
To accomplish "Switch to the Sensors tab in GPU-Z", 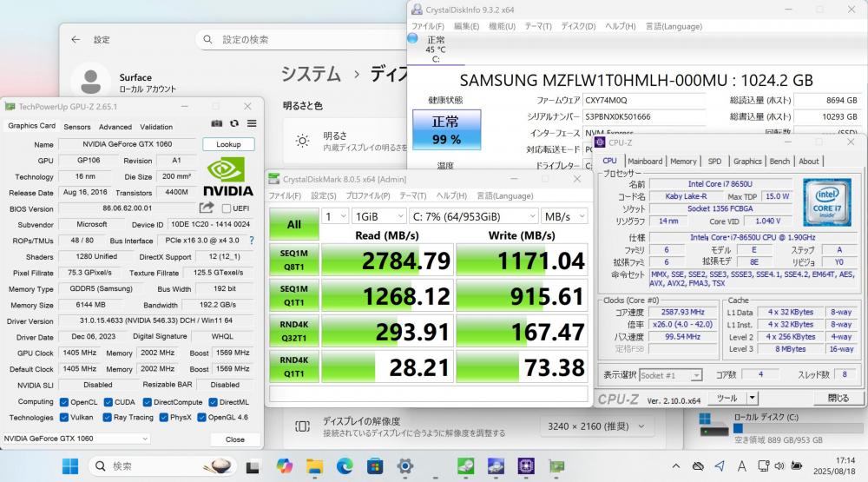I will point(77,127).
